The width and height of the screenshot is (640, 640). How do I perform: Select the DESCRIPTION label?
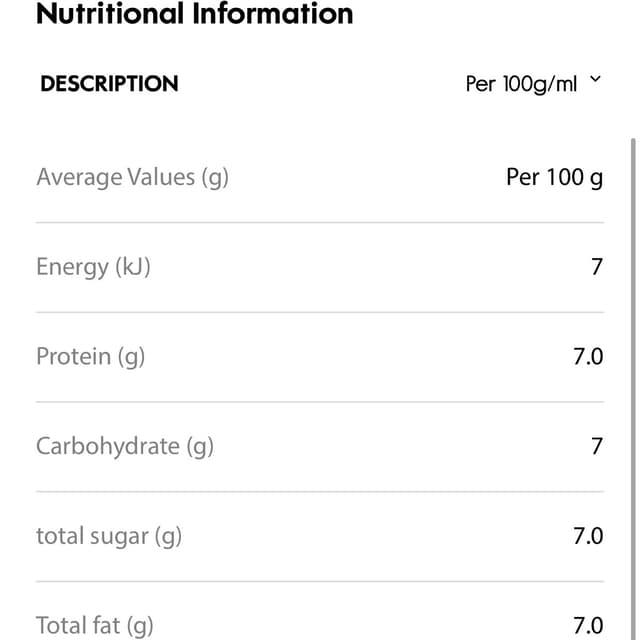(109, 84)
